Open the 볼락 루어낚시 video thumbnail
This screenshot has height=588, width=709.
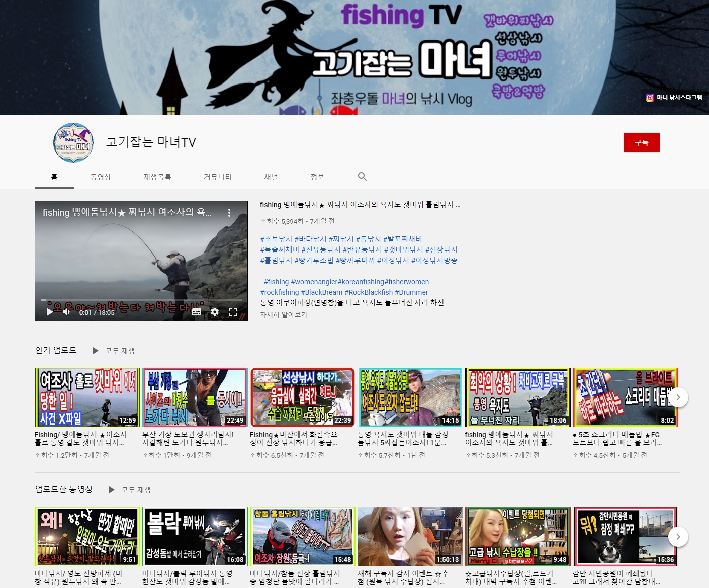(x=195, y=537)
